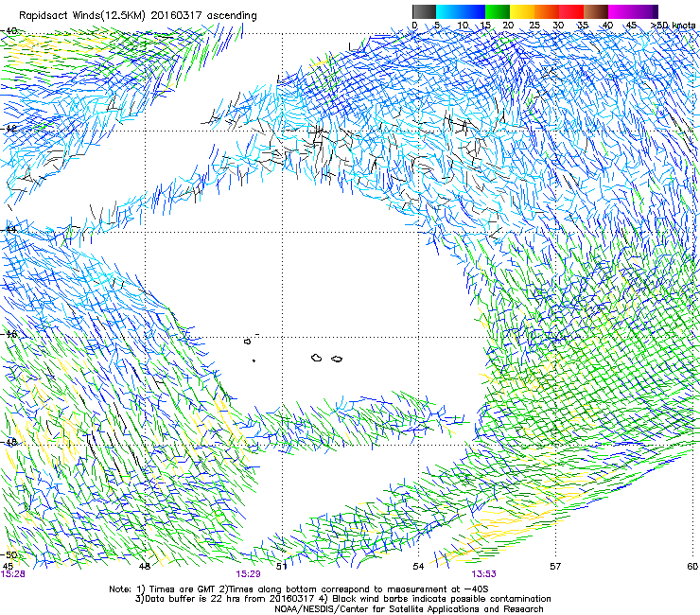Click the orange 25-30 knots color segment
This screenshot has height=615, width=700.
tap(547, 11)
